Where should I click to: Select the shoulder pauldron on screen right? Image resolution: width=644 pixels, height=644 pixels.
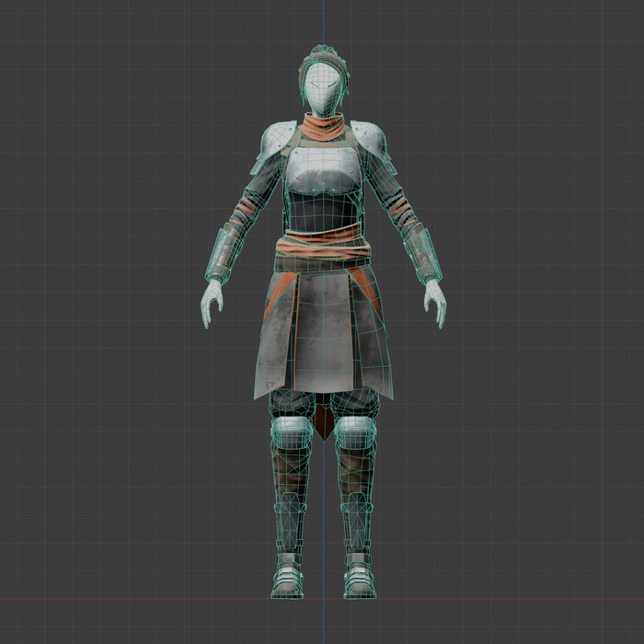coord(371,145)
